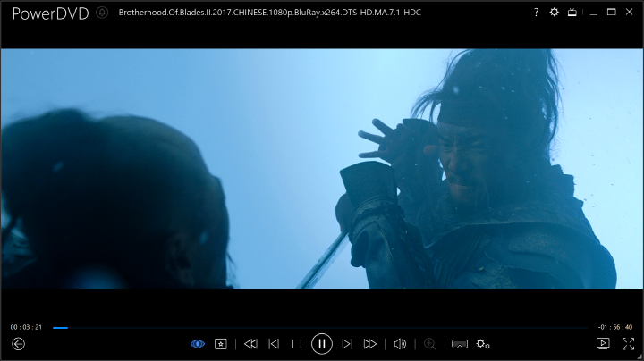Click the rewind button
Screen dimensions: 644x361
(250, 344)
